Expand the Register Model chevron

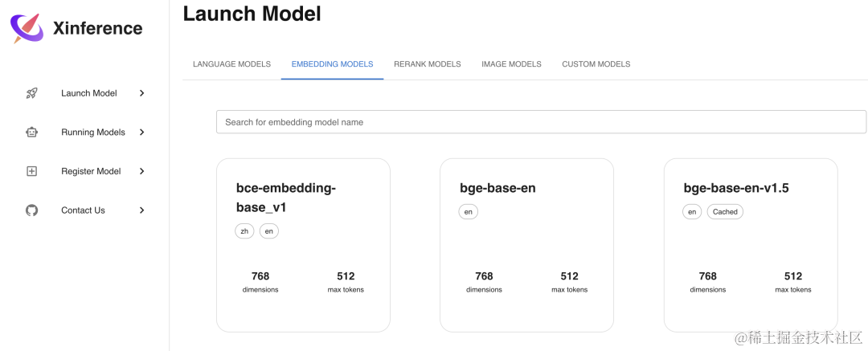(x=142, y=171)
